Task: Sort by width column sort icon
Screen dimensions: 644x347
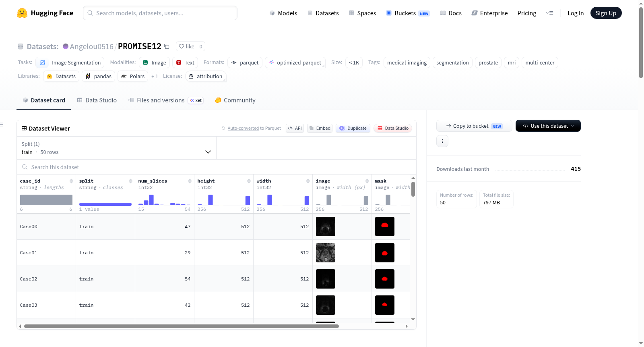Action: 308,181
